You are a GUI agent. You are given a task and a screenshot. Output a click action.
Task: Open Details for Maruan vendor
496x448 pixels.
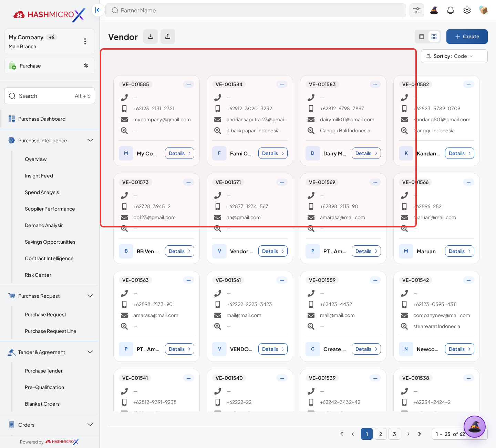pos(459,251)
